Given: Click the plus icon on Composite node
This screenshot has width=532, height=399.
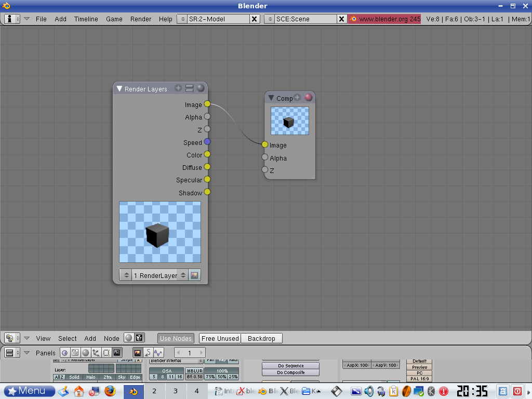Looking at the screenshot, I should point(297,98).
